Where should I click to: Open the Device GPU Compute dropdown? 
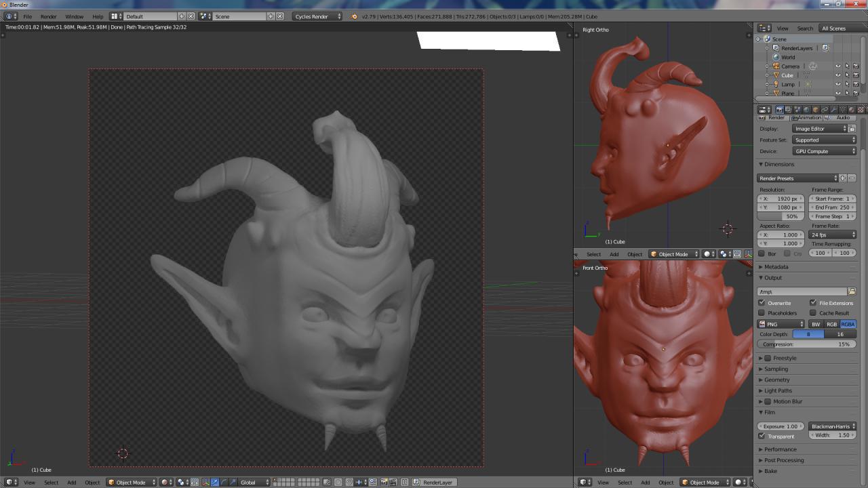pyautogui.click(x=825, y=151)
